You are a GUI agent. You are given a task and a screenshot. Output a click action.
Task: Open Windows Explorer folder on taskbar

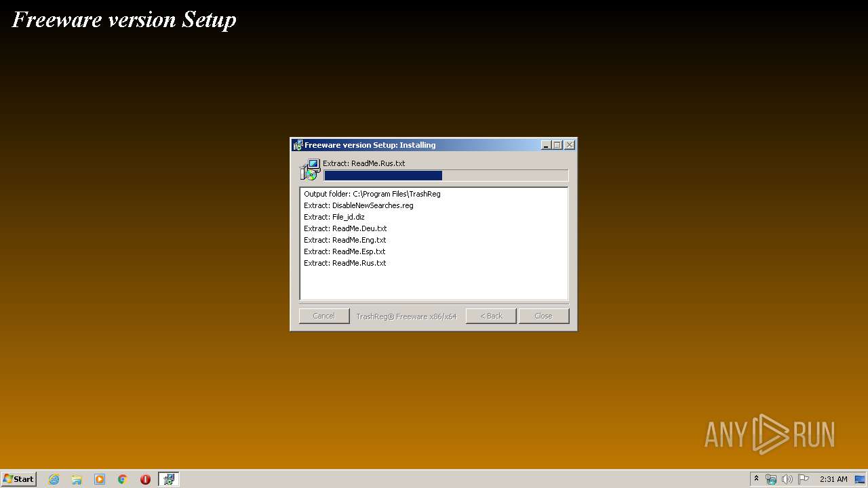click(x=77, y=479)
